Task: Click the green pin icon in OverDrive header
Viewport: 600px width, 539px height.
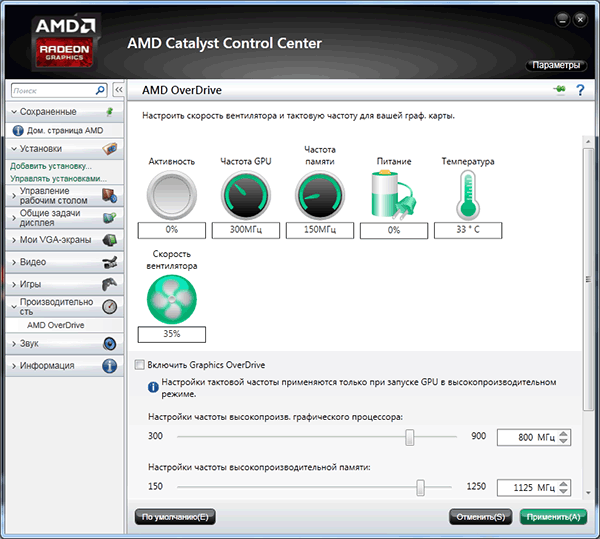Action: [x=559, y=89]
